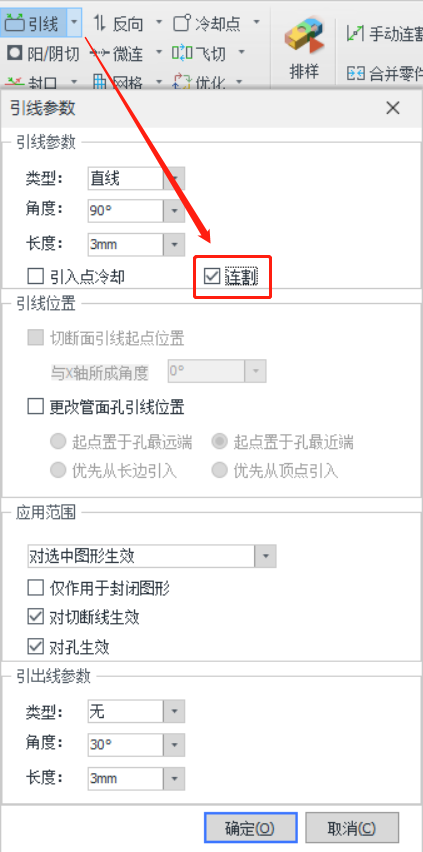Click the 引线 lead line tool icon
Image resolution: width=423 pixels, height=852 pixels.
pos(15,23)
